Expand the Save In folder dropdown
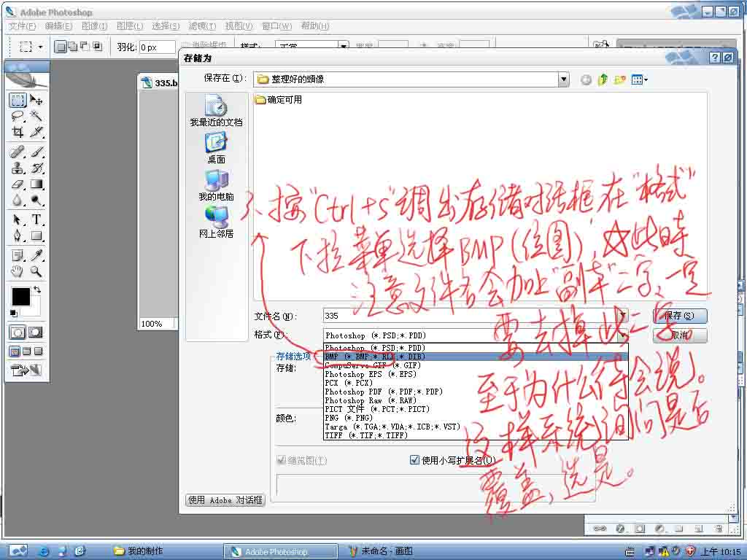747x560 pixels. [562, 79]
